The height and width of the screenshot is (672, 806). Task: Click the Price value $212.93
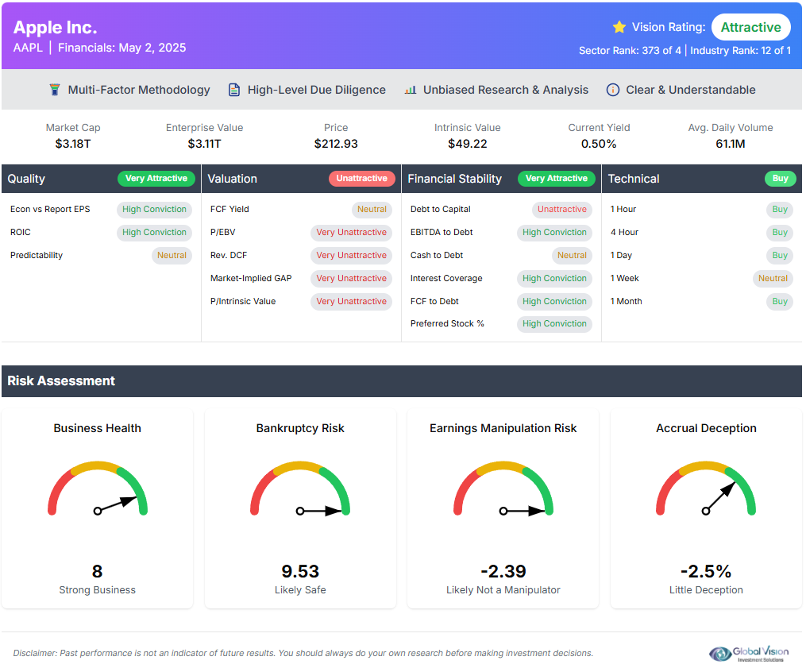click(x=336, y=144)
